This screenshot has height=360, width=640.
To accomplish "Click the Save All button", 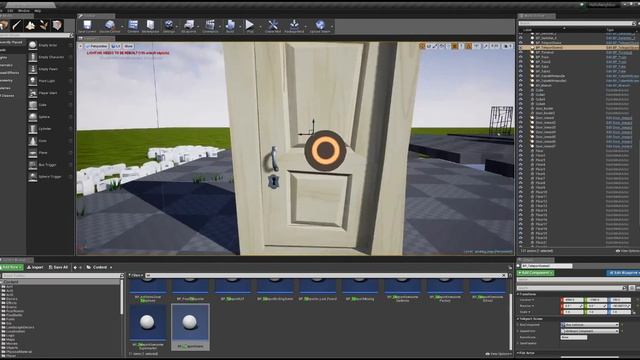I will tap(58, 267).
